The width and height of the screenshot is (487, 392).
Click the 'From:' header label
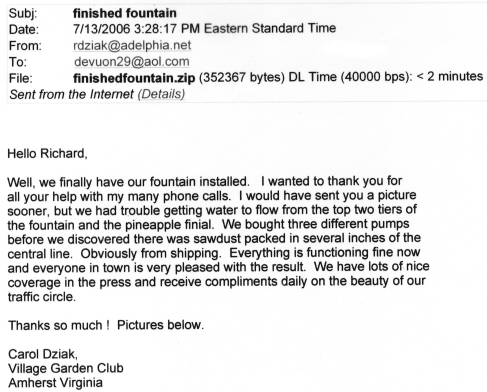[25, 46]
